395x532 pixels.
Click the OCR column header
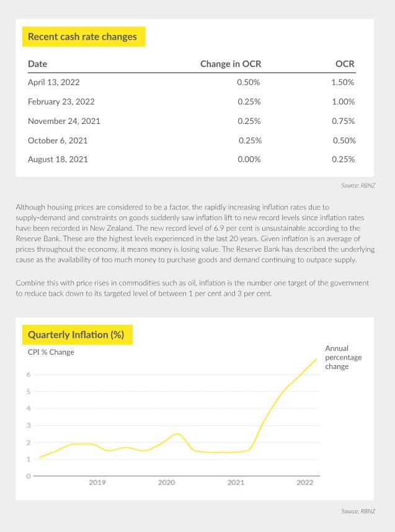pos(345,64)
